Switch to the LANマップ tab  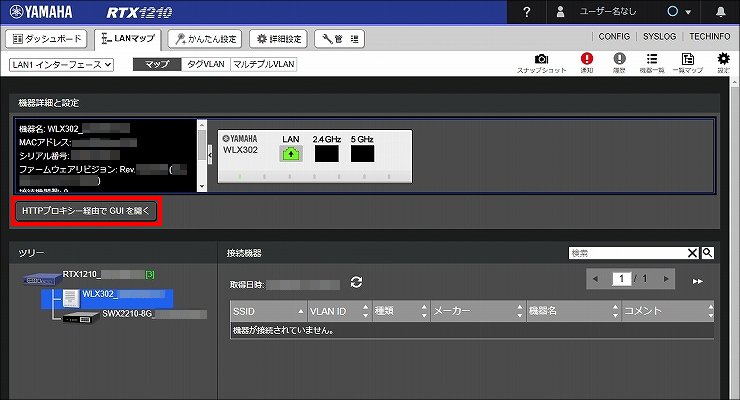click(x=128, y=39)
